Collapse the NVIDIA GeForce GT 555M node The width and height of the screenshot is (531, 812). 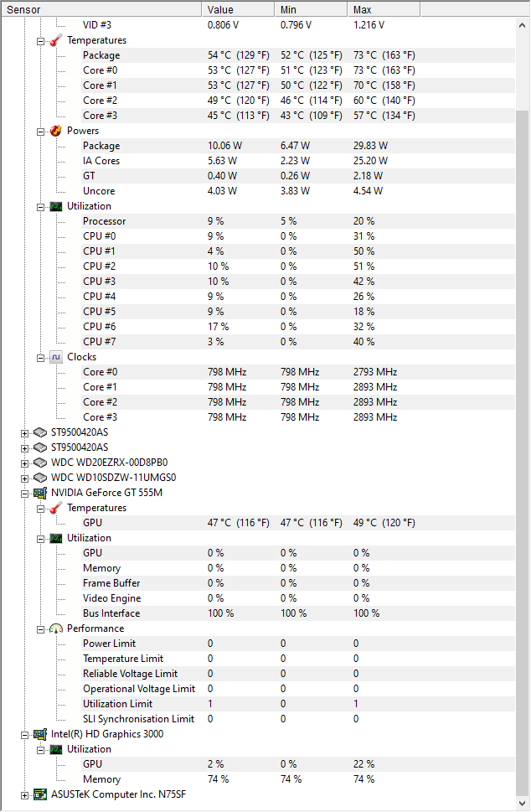click(x=25, y=493)
